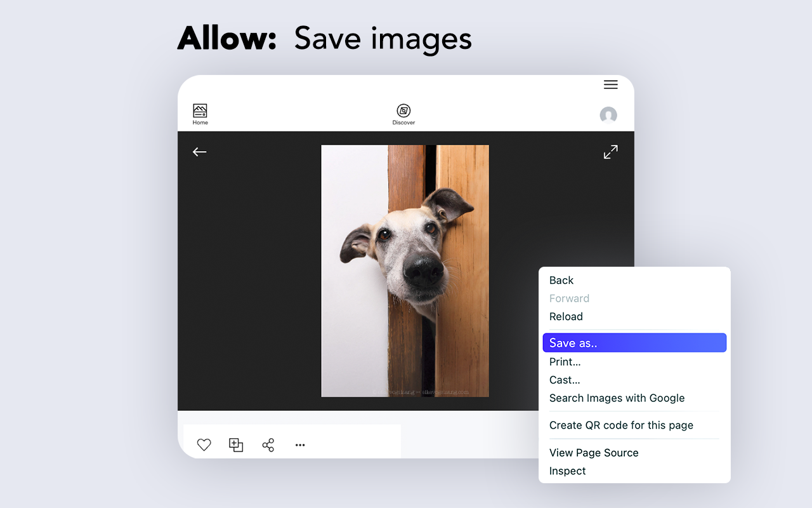
Task: Expand the navigation hamburger dropdown
Action: tap(610, 84)
